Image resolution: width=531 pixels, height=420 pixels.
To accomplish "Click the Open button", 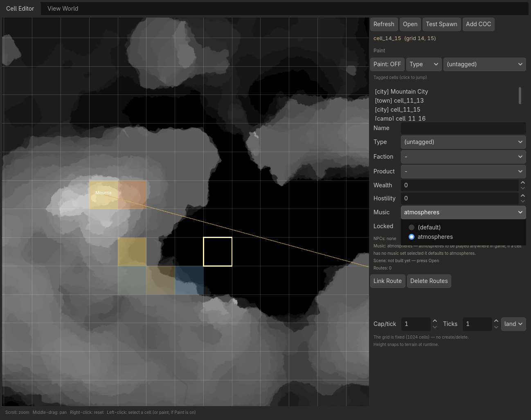I will [410, 24].
